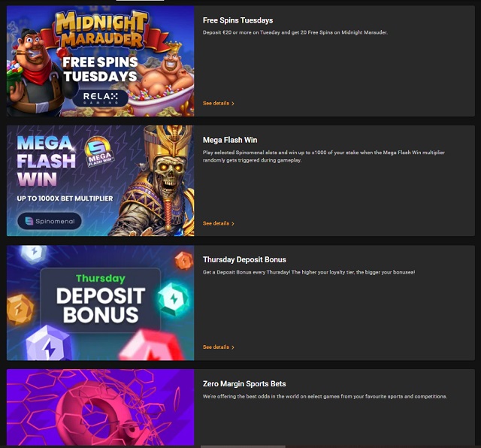481x448 pixels.
Task: Click the chevron beside Mega Flash Win details
Action: click(x=233, y=223)
